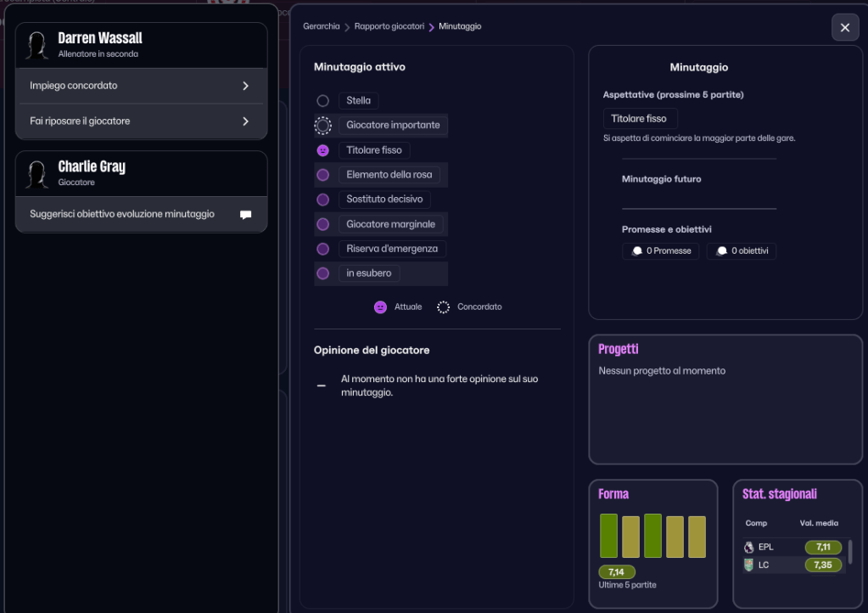The width and height of the screenshot is (868, 613).
Task: Click the icon in 0 obiettivi
Action: [x=721, y=251]
